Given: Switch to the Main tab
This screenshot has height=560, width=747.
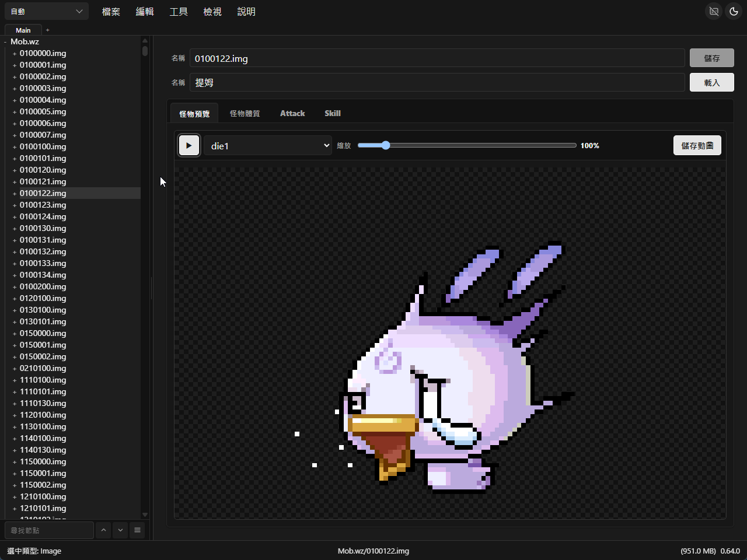Looking at the screenshot, I should 23,30.
